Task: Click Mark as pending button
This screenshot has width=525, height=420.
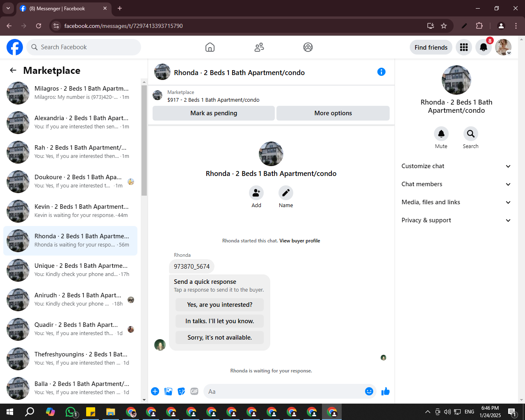Action: point(214,113)
